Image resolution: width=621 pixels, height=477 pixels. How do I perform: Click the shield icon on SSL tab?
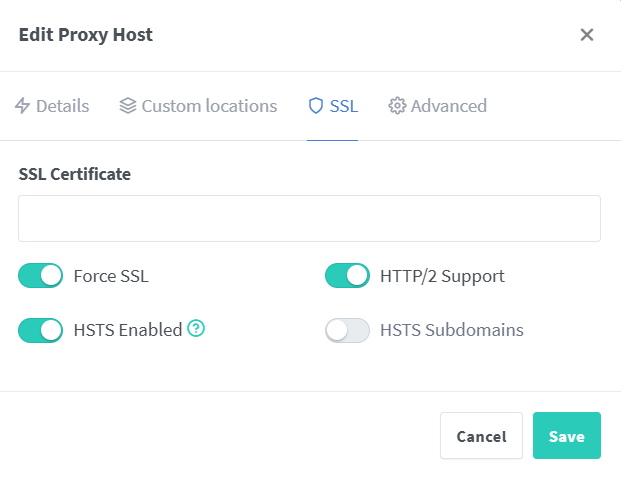pos(316,106)
